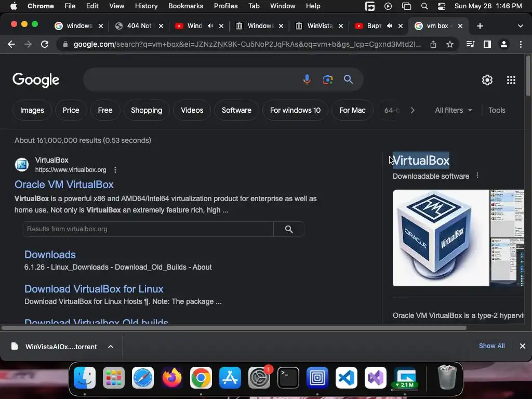Start voice search with the microphone icon
The image size is (532, 399).
tap(307, 79)
